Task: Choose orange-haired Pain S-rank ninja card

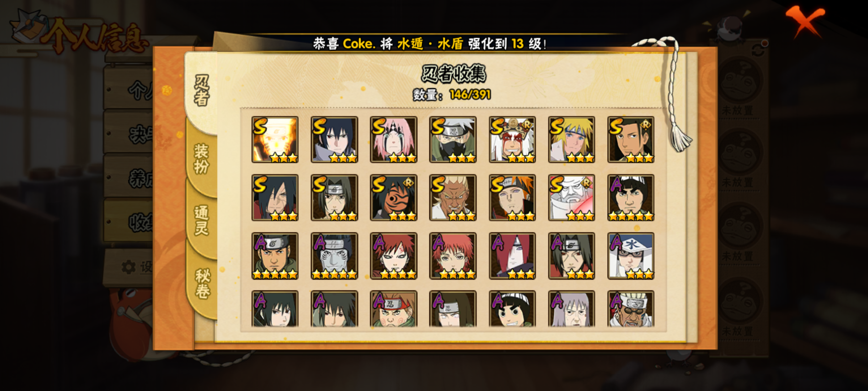Action: coord(512,198)
